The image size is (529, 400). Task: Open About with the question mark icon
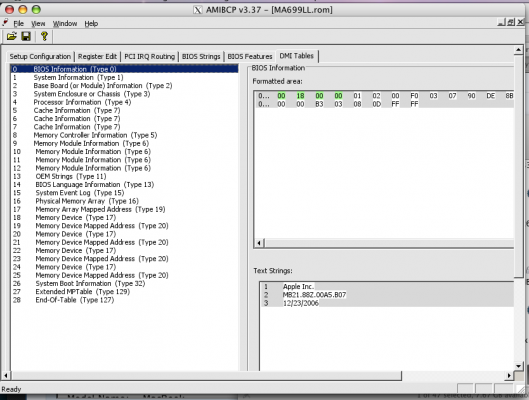(44, 36)
